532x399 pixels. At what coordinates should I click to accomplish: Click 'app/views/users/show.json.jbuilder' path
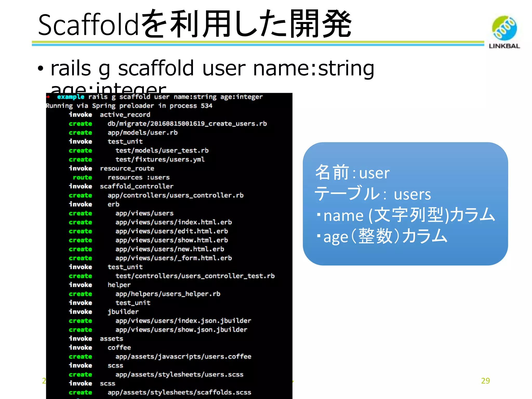[x=181, y=330]
